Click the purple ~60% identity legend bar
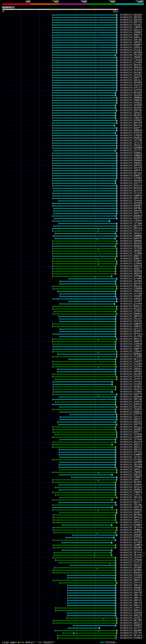This screenshot has width=146, height=644. [x=73, y=4]
